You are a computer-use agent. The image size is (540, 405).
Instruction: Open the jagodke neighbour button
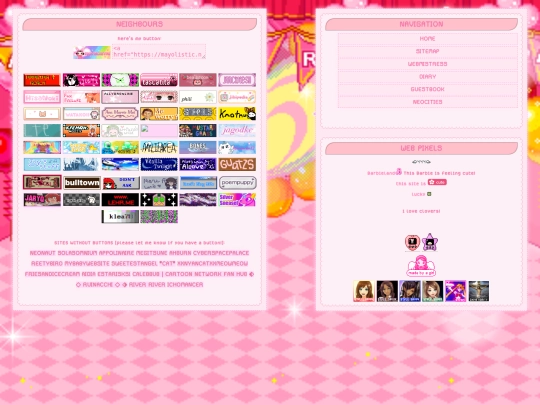[237, 131]
